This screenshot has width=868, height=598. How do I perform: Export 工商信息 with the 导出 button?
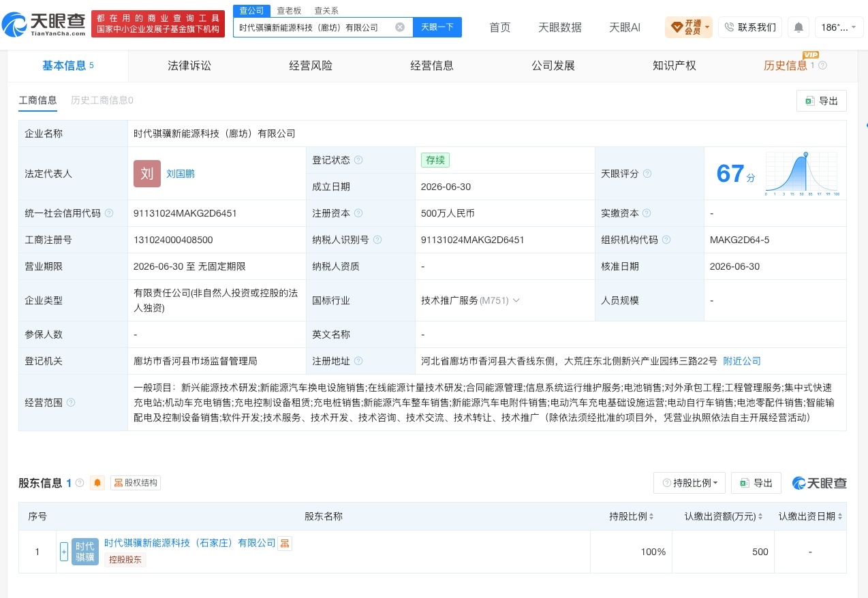coord(822,101)
